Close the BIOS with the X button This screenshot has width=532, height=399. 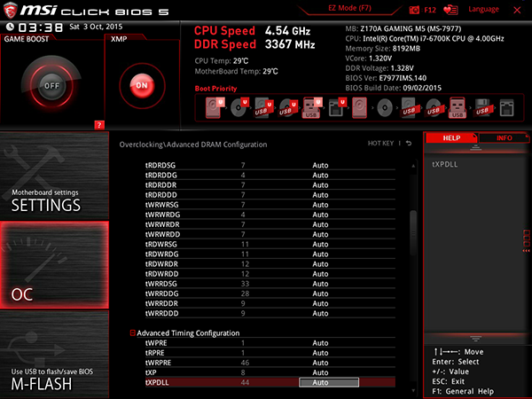pyautogui.click(x=517, y=10)
